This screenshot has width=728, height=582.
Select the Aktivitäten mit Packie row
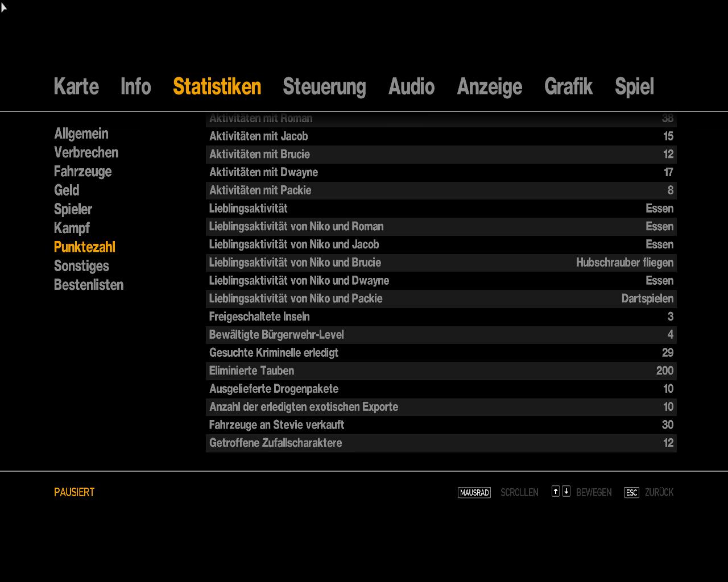coord(441,190)
